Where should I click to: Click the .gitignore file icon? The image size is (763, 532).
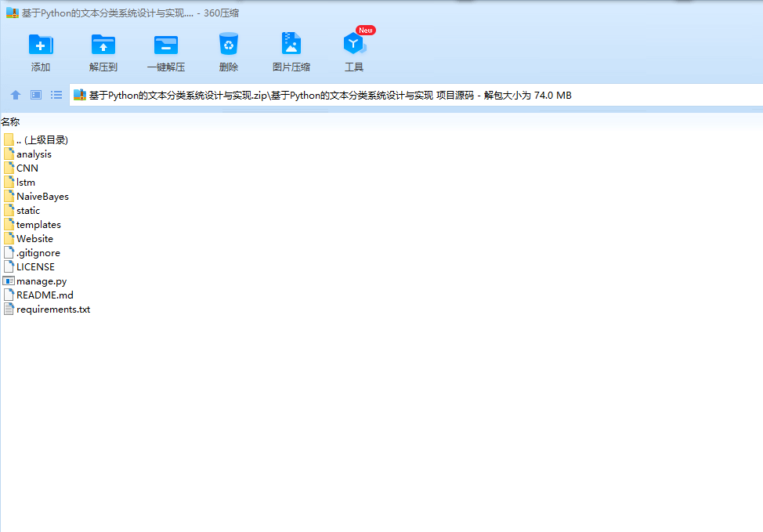pos(9,252)
